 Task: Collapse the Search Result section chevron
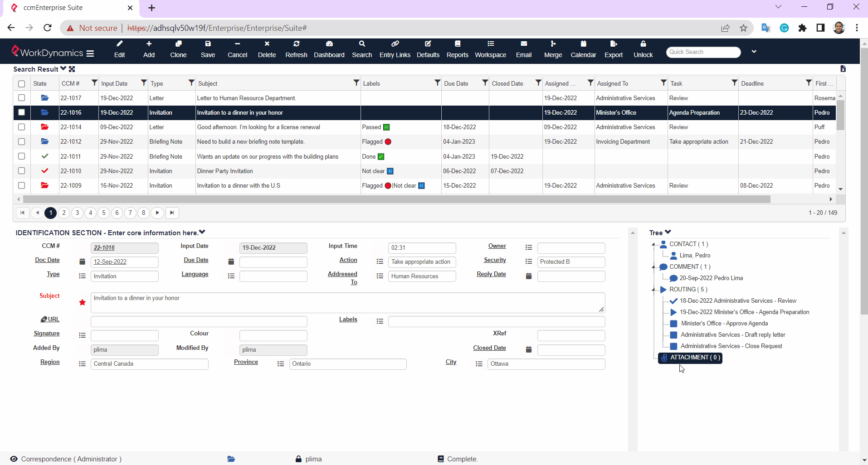tap(63, 68)
